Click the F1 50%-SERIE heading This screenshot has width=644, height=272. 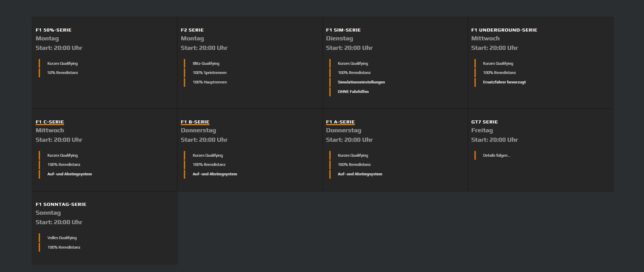pos(54,30)
